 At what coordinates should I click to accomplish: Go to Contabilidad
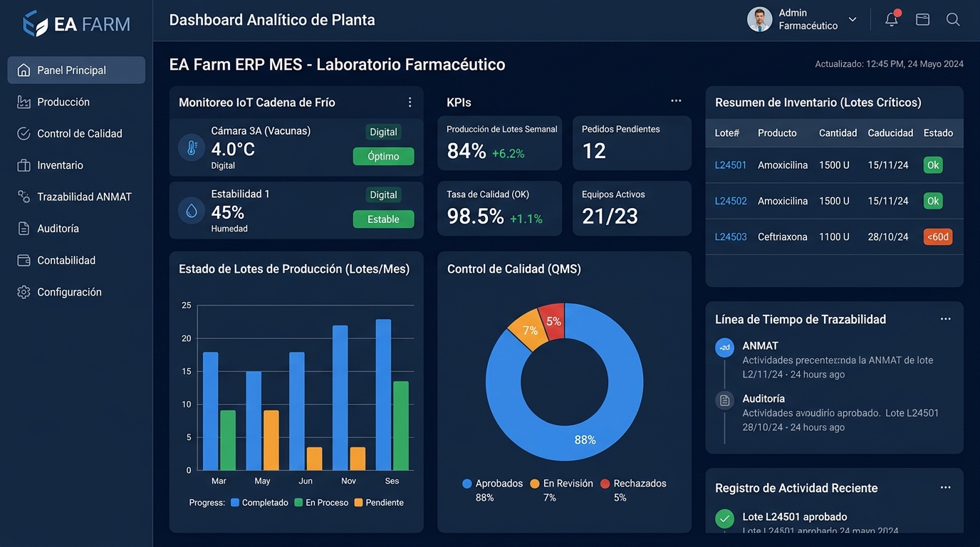[76, 260]
